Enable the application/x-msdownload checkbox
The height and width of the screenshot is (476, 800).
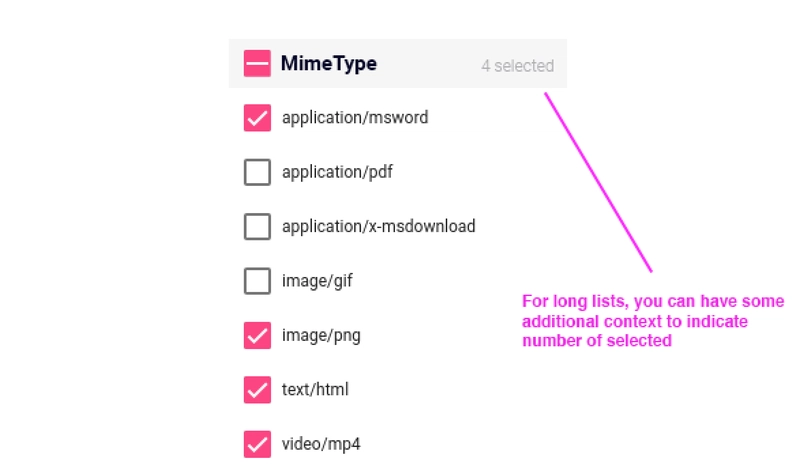[257, 227]
